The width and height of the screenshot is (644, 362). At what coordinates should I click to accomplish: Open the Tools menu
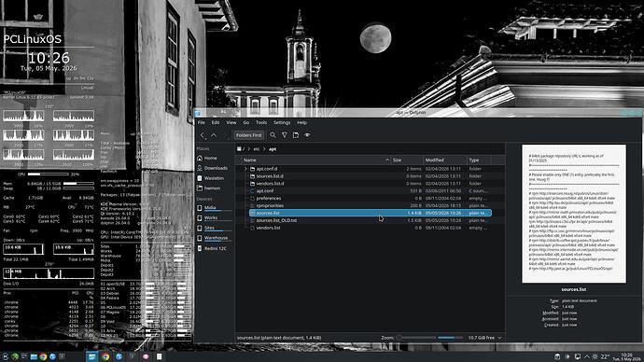[x=261, y=122]
